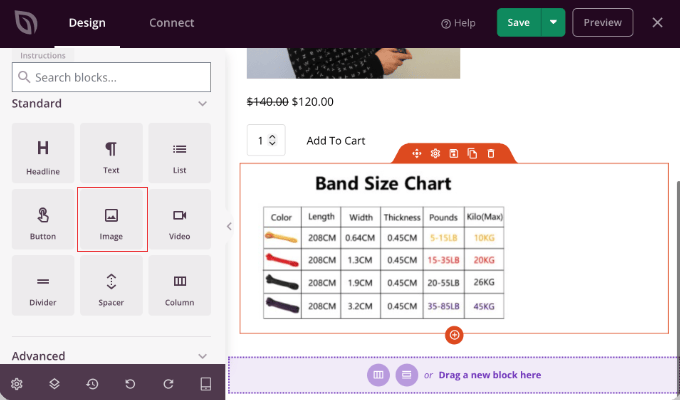Switch to the Connect tab

pos(171,22)
